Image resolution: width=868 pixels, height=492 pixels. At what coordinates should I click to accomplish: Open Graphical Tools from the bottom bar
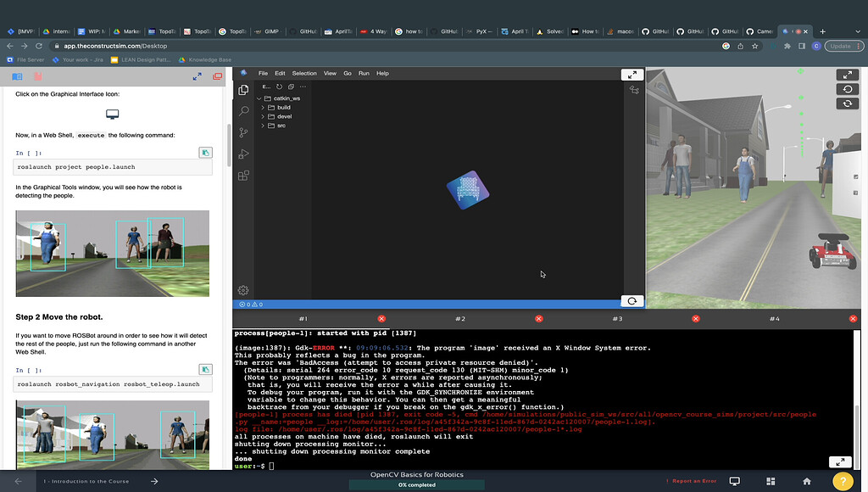(734, 481)
